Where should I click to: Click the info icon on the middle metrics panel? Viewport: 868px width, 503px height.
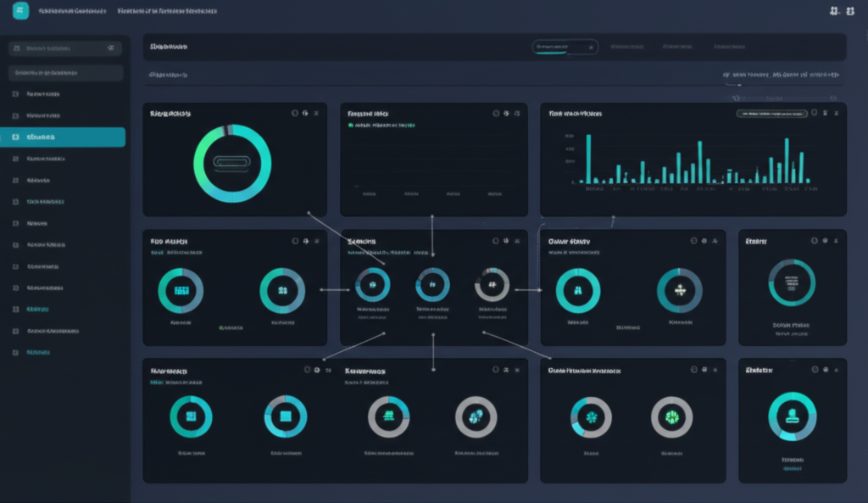[x=496, y=241]
